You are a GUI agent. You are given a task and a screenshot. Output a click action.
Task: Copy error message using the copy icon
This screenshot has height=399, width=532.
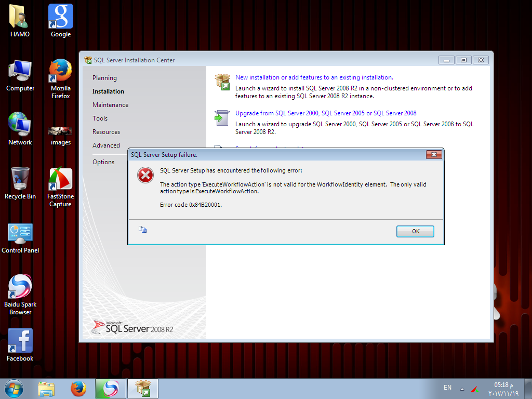[142, 230]
